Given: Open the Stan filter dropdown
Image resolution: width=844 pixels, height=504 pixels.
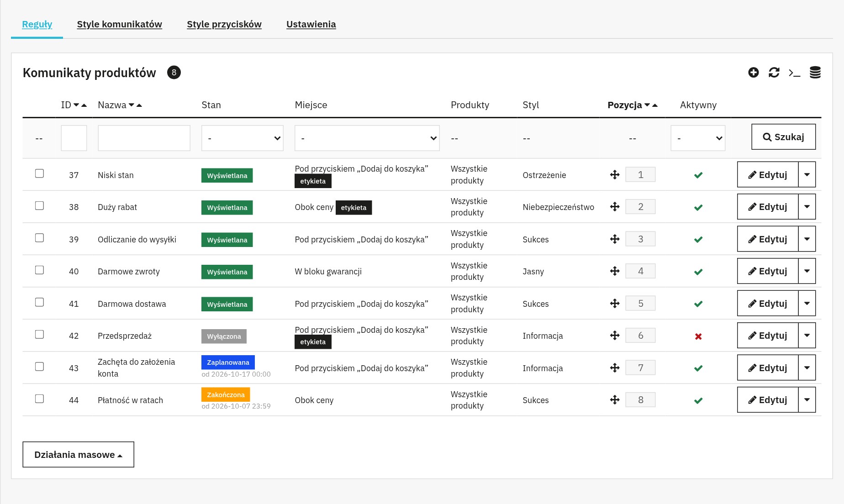Looking at the screenshot, I should pos(243,138).
